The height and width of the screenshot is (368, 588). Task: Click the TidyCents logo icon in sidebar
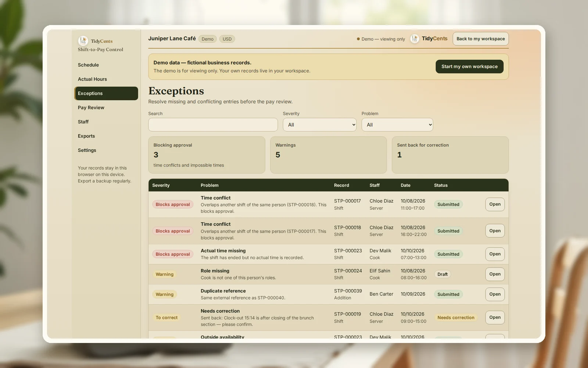(x=83, y=40)
